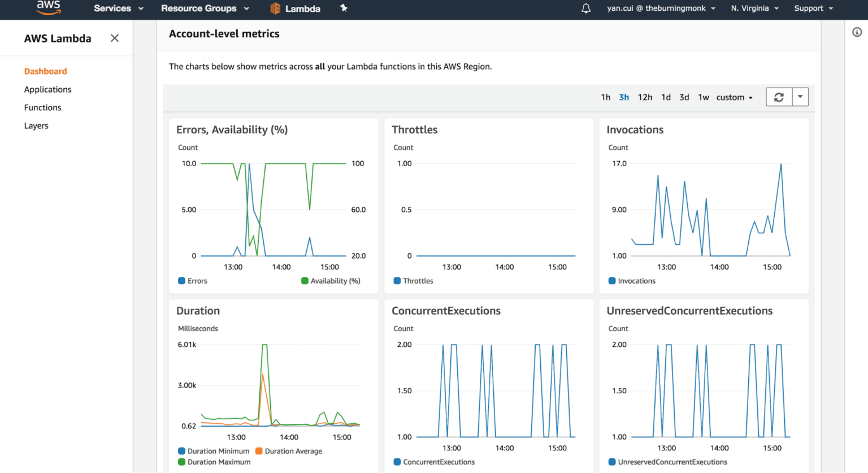Click the AWS logo in the top bar
Image resolution: width=868 pixels, height=473 pixels.
[48, 8]
